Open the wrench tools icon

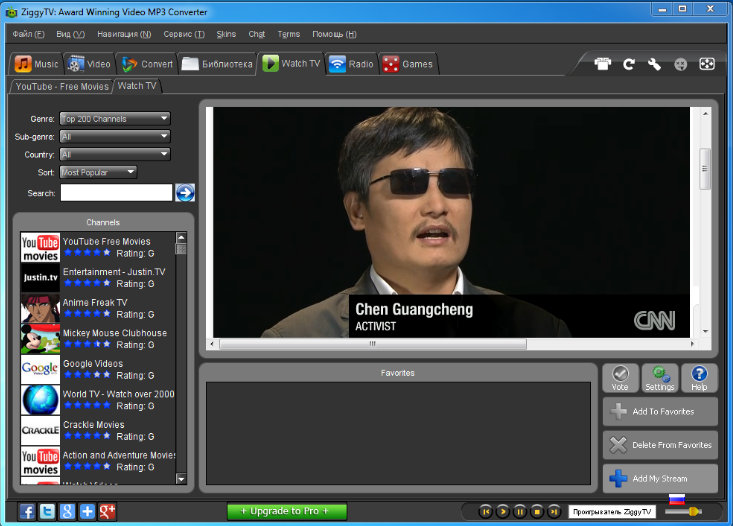coord(654,64)
